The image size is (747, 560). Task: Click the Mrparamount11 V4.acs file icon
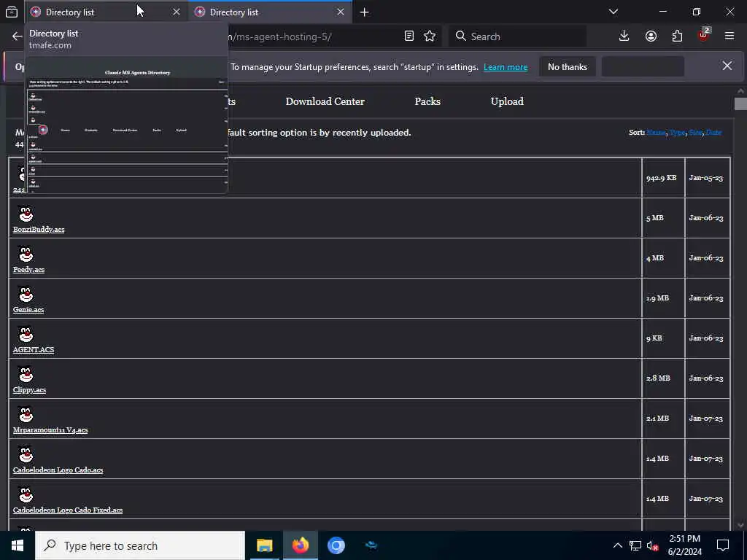[x=26, y=414]
